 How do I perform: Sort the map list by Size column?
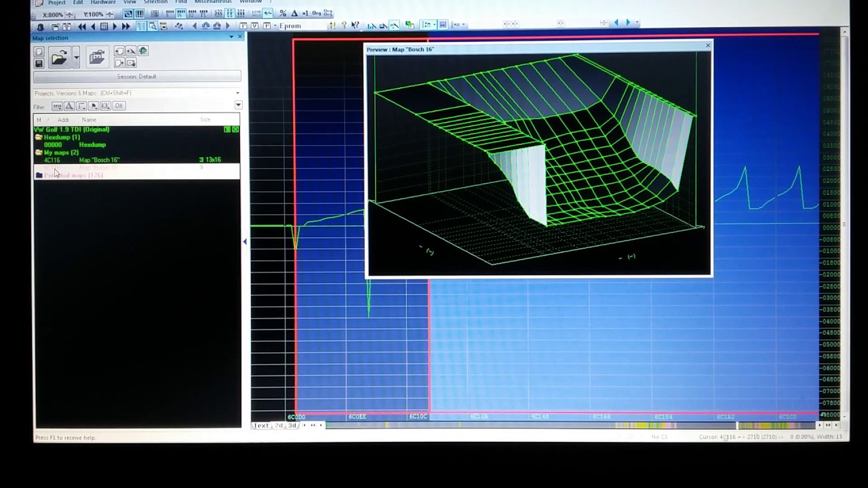click(205, 120)
